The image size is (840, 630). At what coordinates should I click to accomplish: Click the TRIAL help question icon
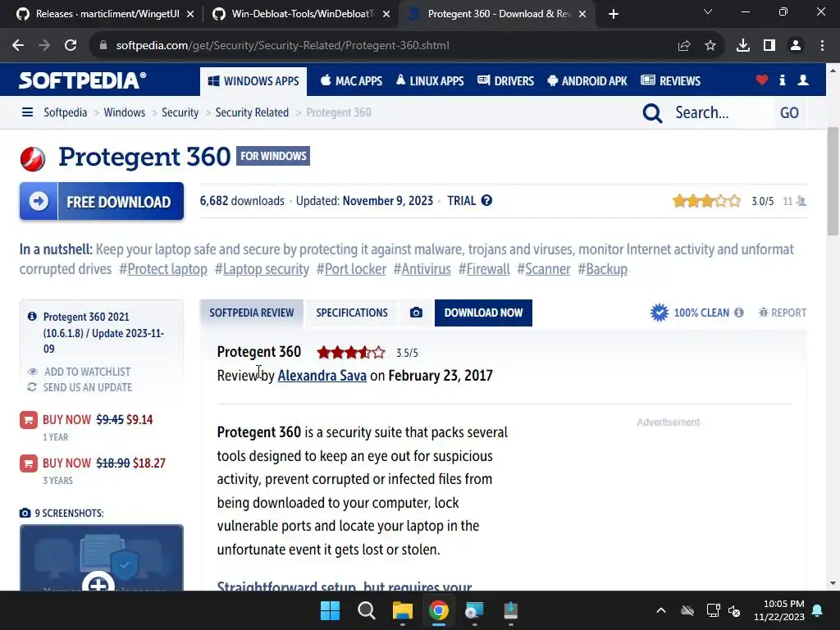(x=486, y=200)
